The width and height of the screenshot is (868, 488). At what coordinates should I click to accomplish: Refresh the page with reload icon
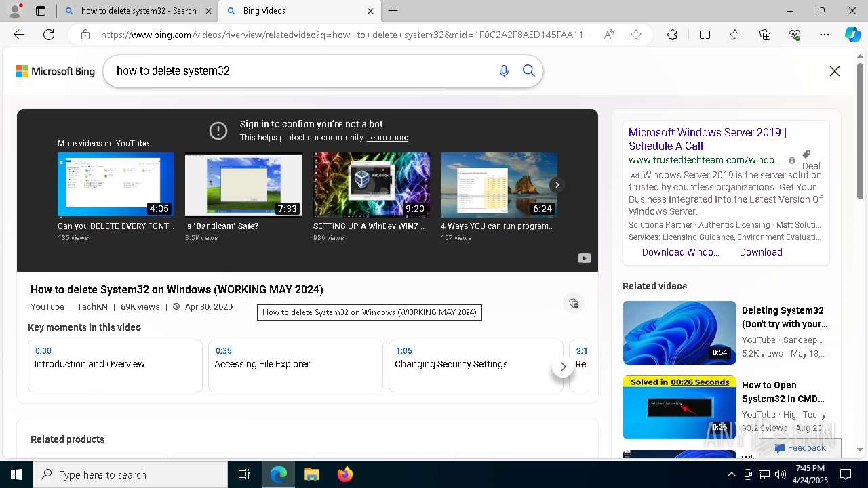[49, 35]
